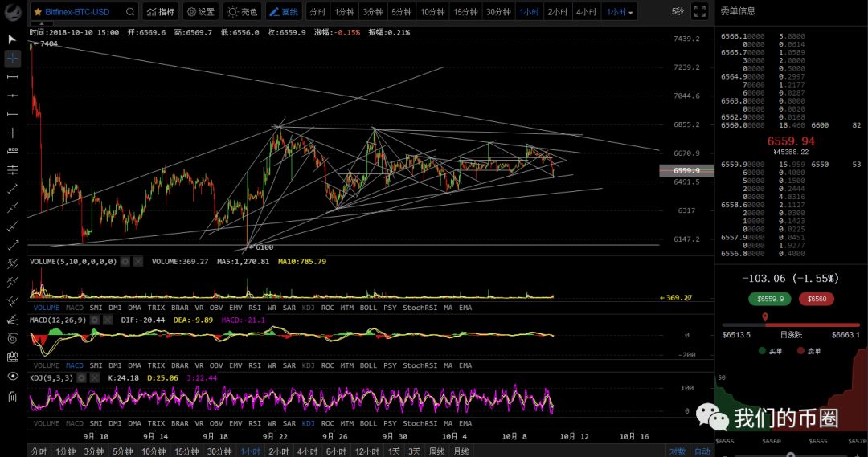The height and width of the screenshot is (457, 868).
Task: Select 分时 in the top timeframe toolbar
Action: pyautogui.click(x=317, y=11)
